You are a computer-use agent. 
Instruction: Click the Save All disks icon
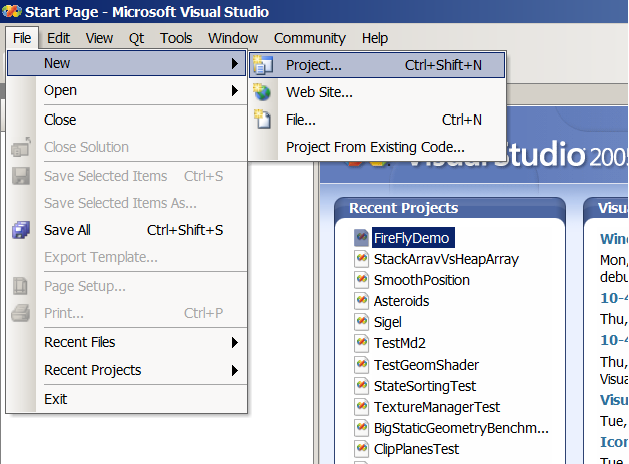pos(21,230)
